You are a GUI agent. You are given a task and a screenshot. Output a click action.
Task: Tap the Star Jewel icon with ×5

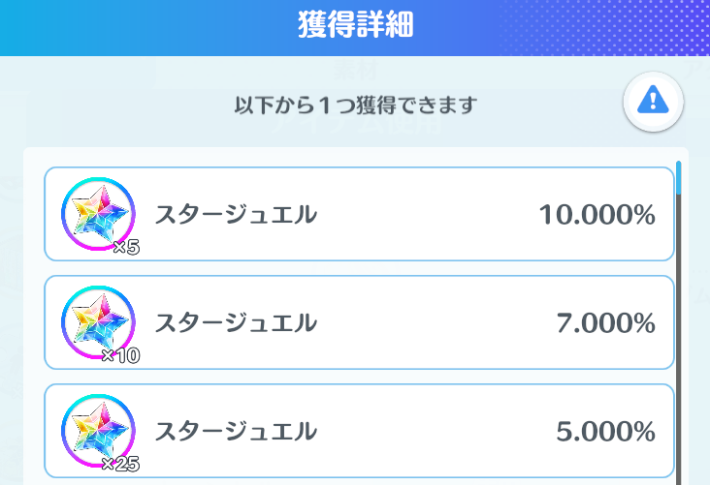(98, 212)
